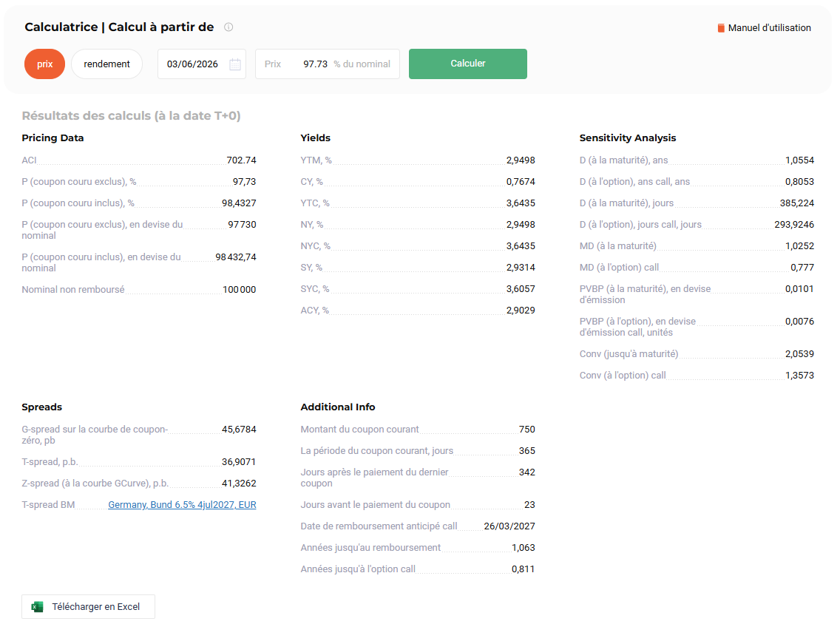
Task: Click the Pricing Data heading
Action: (52, 138)
